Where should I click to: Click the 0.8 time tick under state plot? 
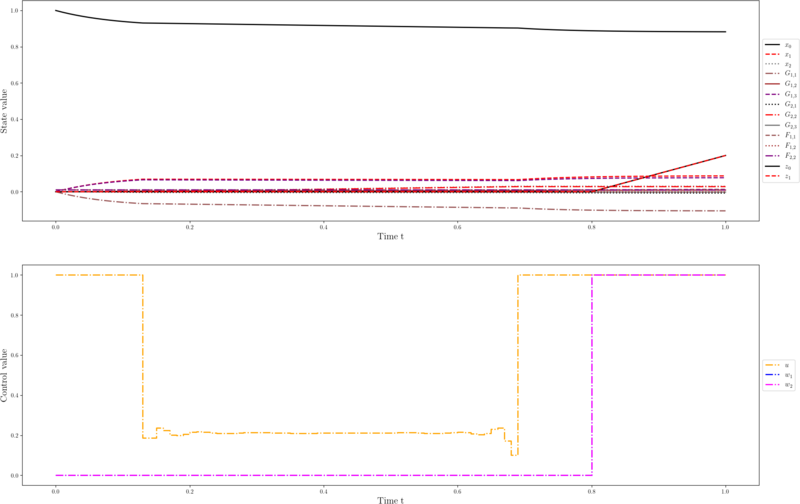(592, 227)
